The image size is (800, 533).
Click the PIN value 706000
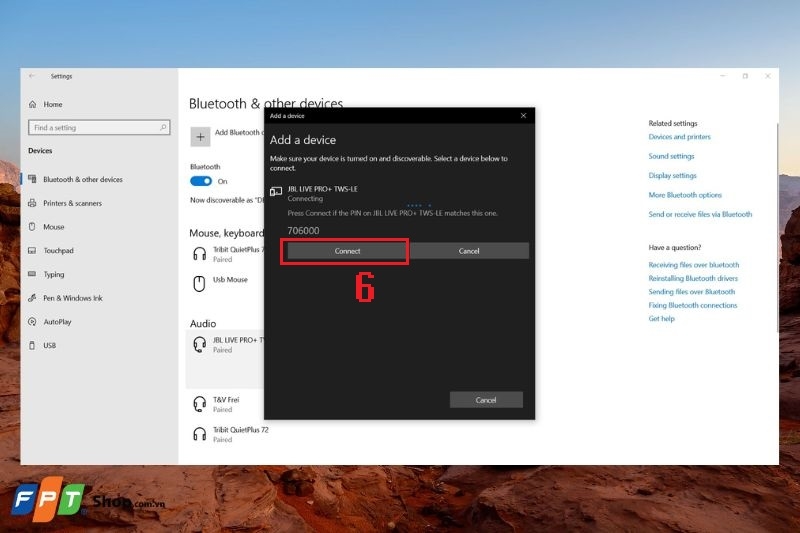point(303,231)
